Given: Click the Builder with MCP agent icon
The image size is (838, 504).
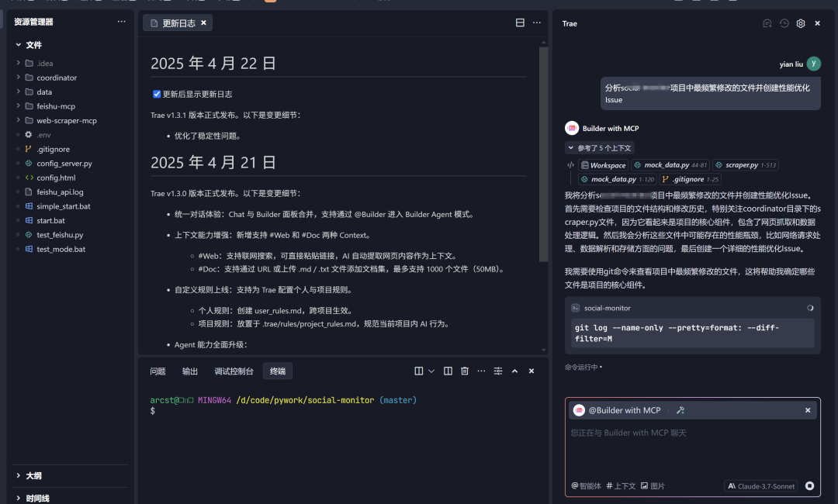Looking at the screenshot, I should point(572,128).
